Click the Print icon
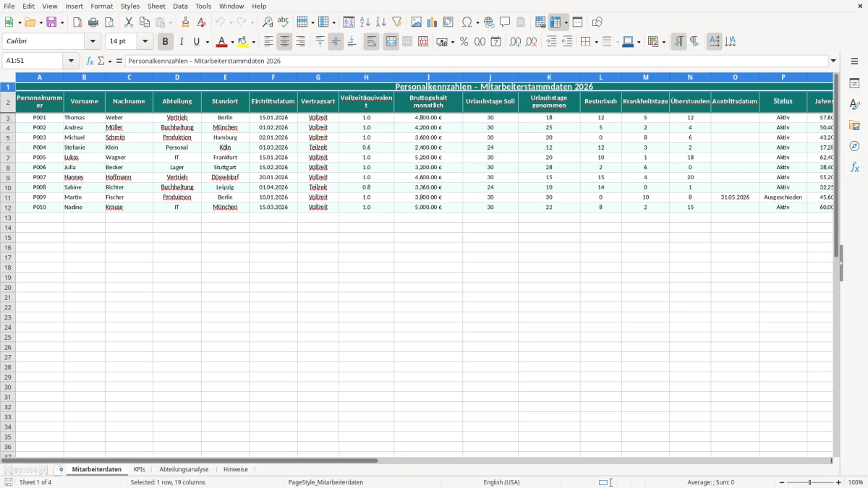Screen dimensions: 868x488 click(93, 22)
